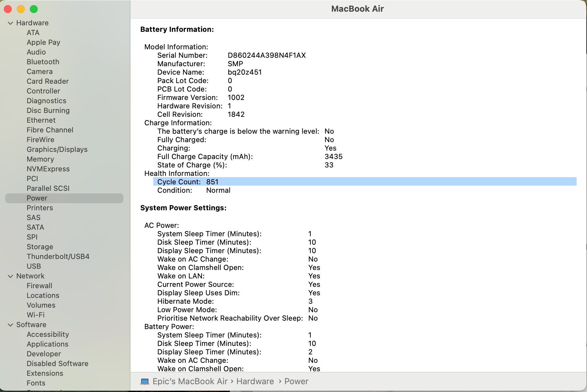Select Memory in the Hardware list
This screenshot has height=392, width=587.
pyautogui.click(x=40, y=159)
